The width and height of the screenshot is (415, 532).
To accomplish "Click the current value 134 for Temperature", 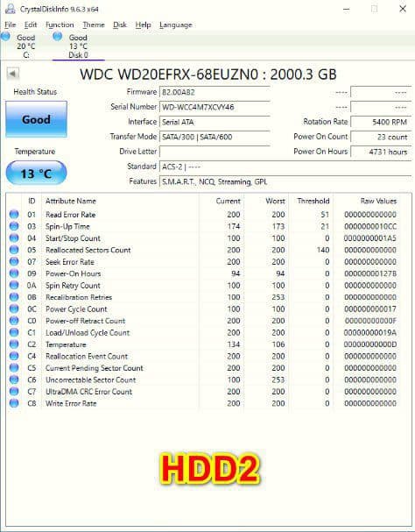I will point(234,344).
